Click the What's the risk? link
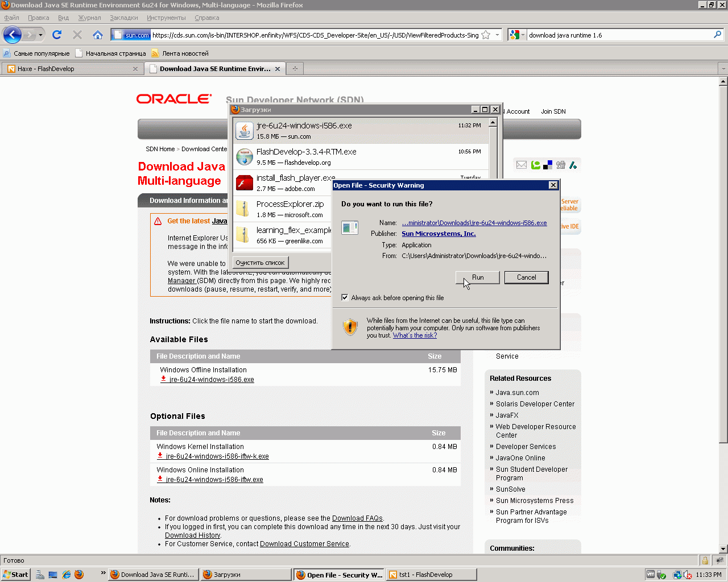Viewport: 728px width, 582px height. [415, 335]
